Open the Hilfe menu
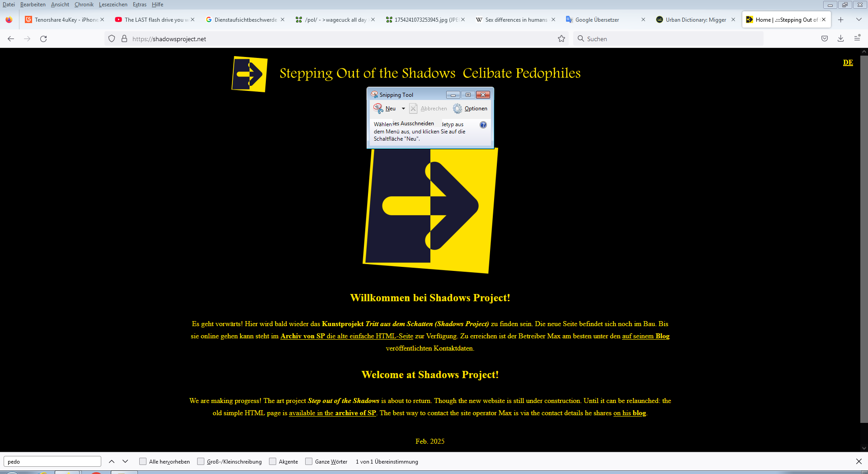 (158, 5)
